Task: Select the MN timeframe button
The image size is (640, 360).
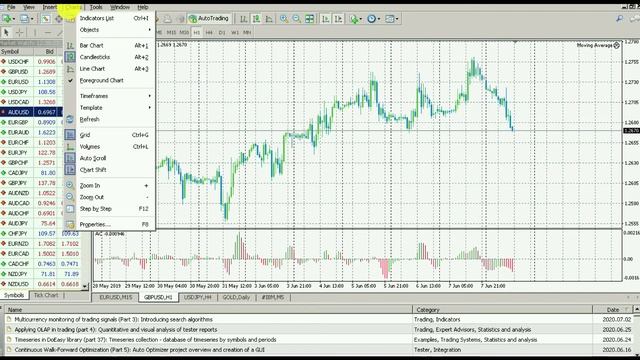Action: (x=247, y=32)
